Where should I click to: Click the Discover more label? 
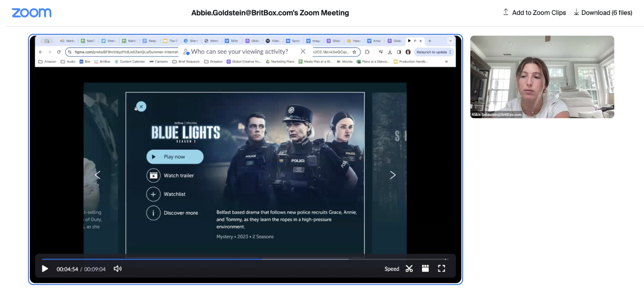[x=181, y=213]
